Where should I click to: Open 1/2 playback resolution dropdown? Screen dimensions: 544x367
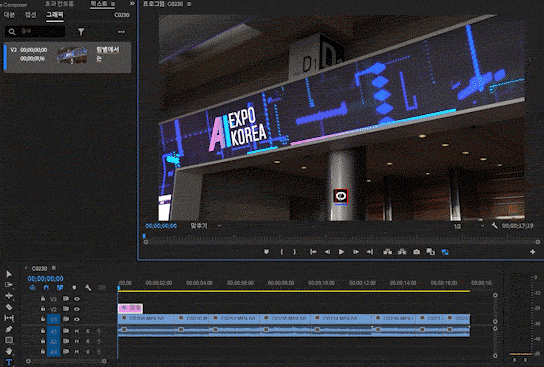pyautogui.click(x=469, y=226)
